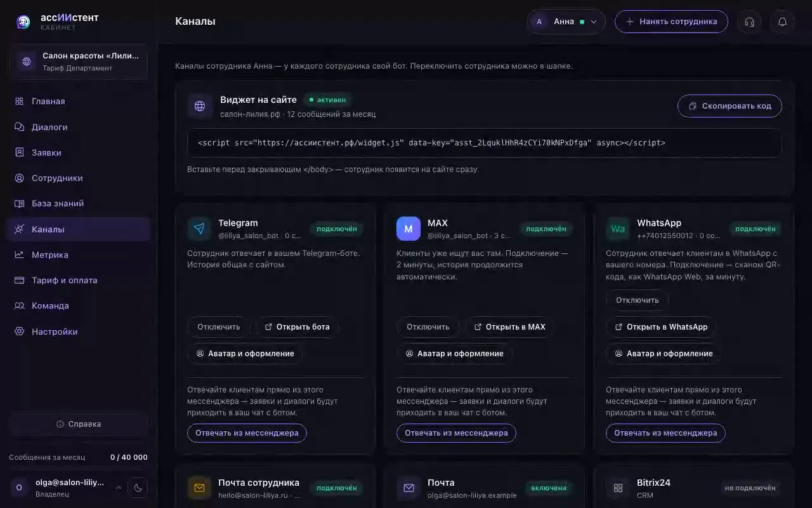The width and height of the screenshot is (812, 508).
Task: Open salon «Лилия» workspace selector
Action: coord(79,62)
